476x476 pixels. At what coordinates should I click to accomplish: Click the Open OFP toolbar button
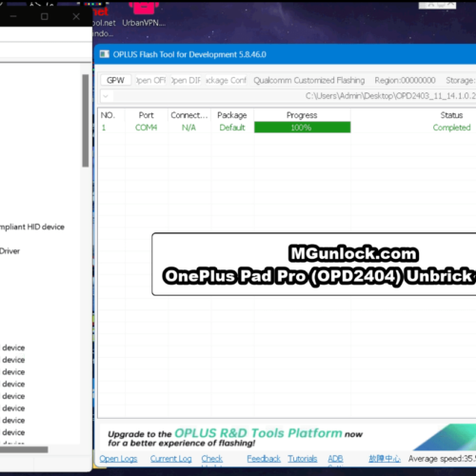click(151, 80)
